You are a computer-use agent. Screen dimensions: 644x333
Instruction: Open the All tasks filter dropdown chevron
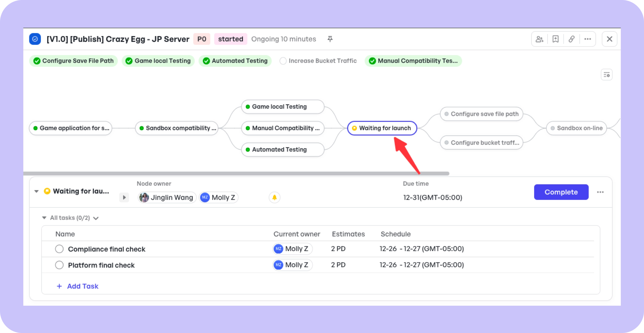96,218
